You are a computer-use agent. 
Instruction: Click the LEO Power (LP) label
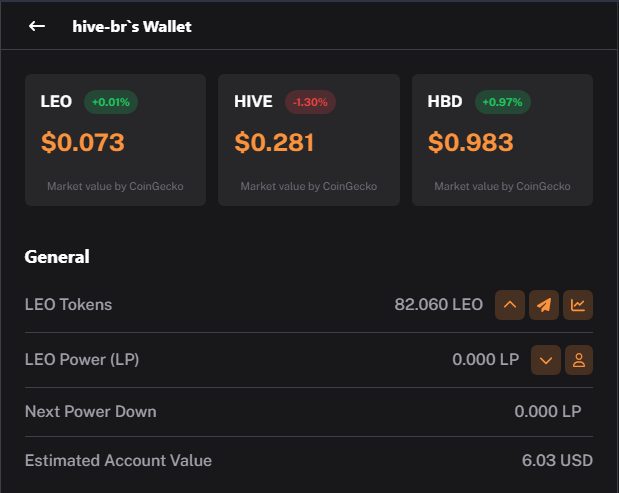82,360
